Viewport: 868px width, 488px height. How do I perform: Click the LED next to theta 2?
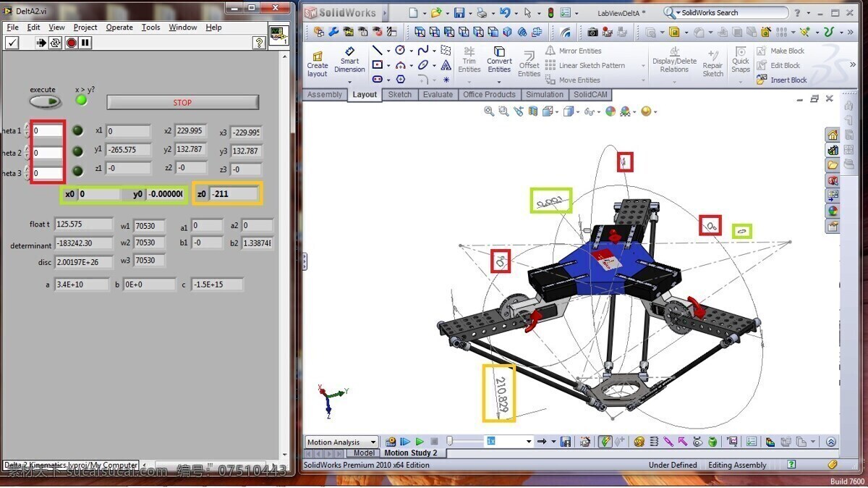pos(77,151)
